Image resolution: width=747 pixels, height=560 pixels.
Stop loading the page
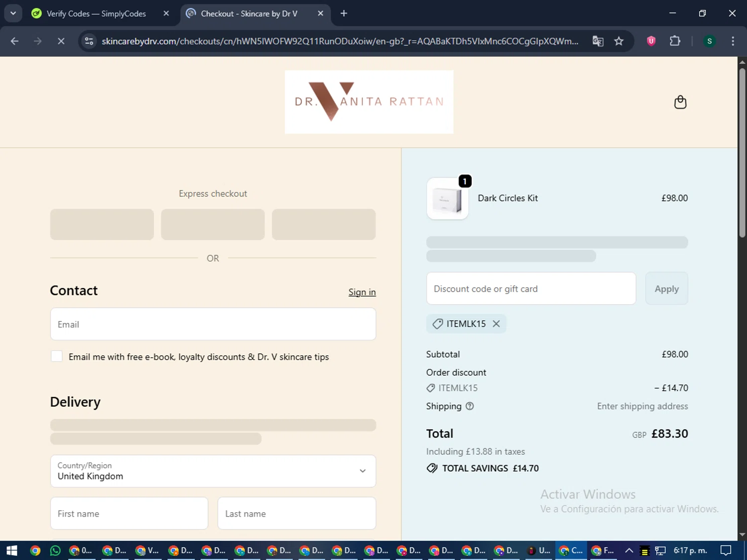coord(61,41)
